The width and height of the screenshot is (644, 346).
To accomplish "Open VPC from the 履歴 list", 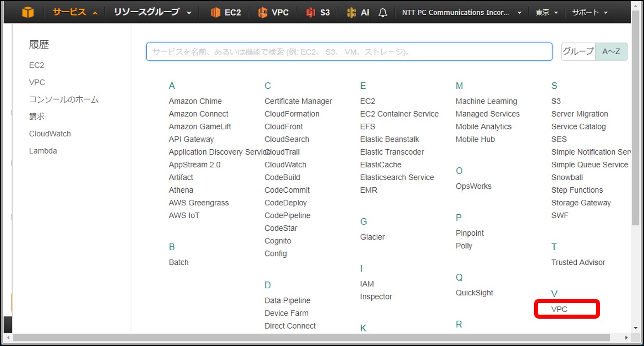I will pyautogui.click(x=37, y=82).
